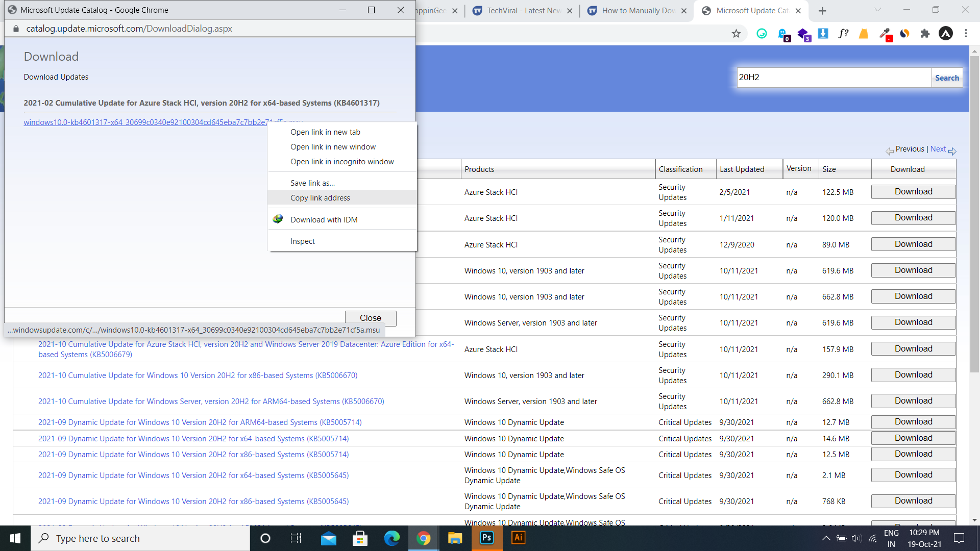Open the Wi-Fi network tray icon
This screenshot has height=551, width=980.
click(873, 538)
